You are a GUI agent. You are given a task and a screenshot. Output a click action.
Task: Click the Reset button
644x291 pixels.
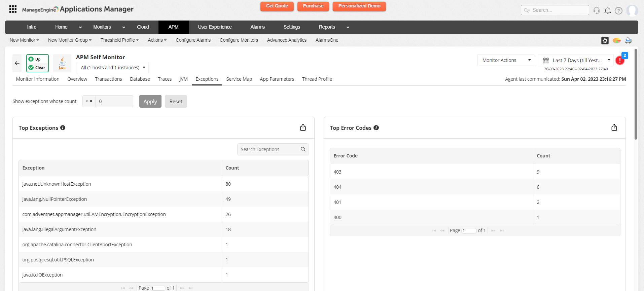pos(176,101)
